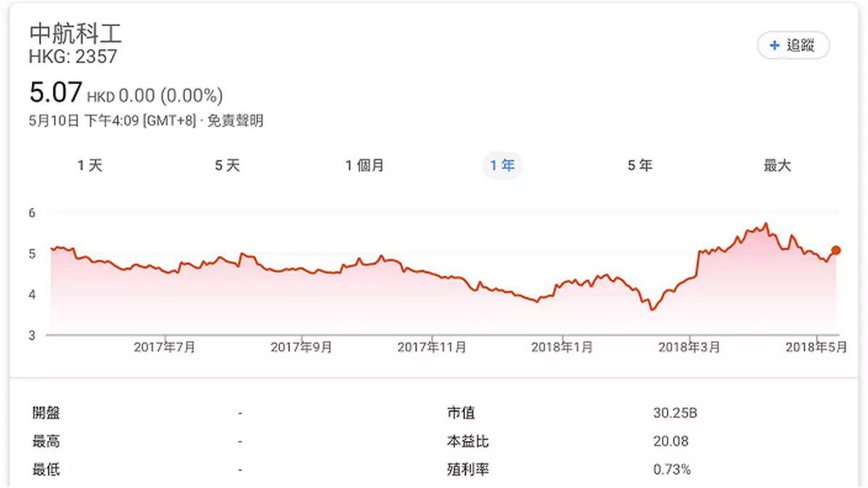The height and width of the screenshot is (488, 868).
Task: Switch to the 5 天 range tab
Action: point(227,166)
